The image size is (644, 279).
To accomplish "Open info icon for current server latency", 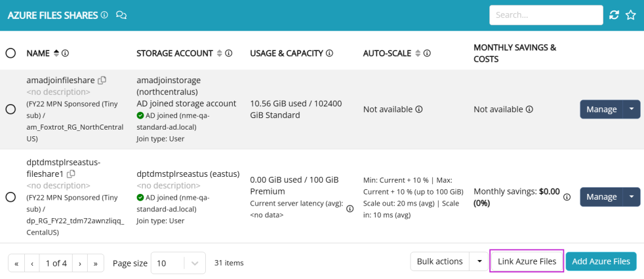I will tap(350, 208).
